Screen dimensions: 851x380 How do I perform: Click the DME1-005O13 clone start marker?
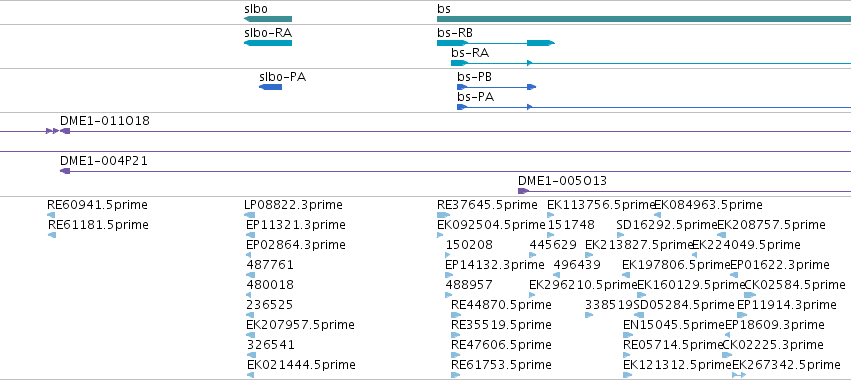[x=523, y=191]
